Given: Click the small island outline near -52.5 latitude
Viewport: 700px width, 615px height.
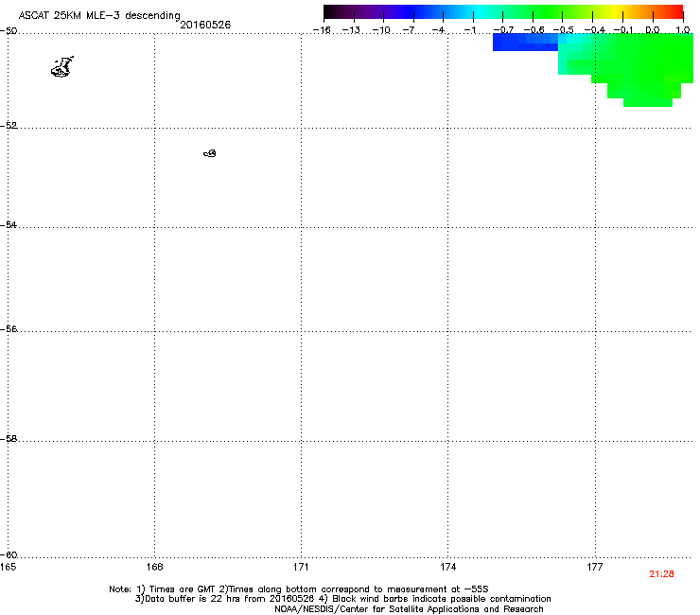Looking at the screenshot, I should click(210, 153).
